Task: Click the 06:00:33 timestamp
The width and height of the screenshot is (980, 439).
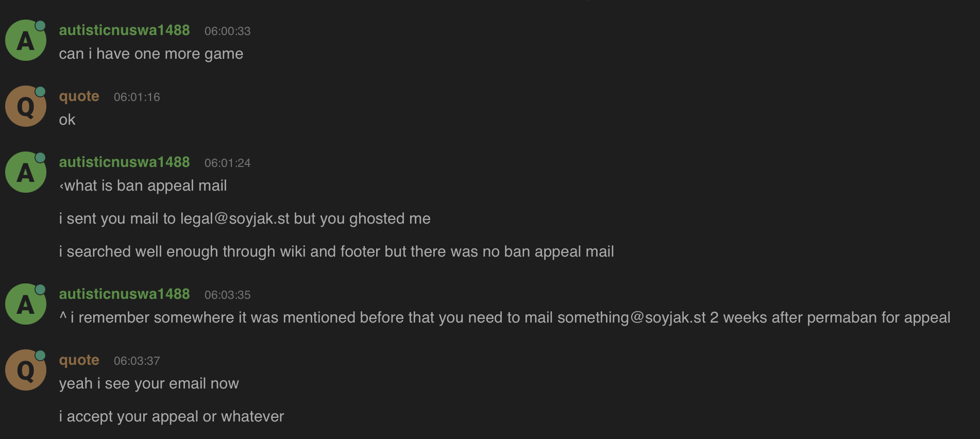Action: [227, 31]
